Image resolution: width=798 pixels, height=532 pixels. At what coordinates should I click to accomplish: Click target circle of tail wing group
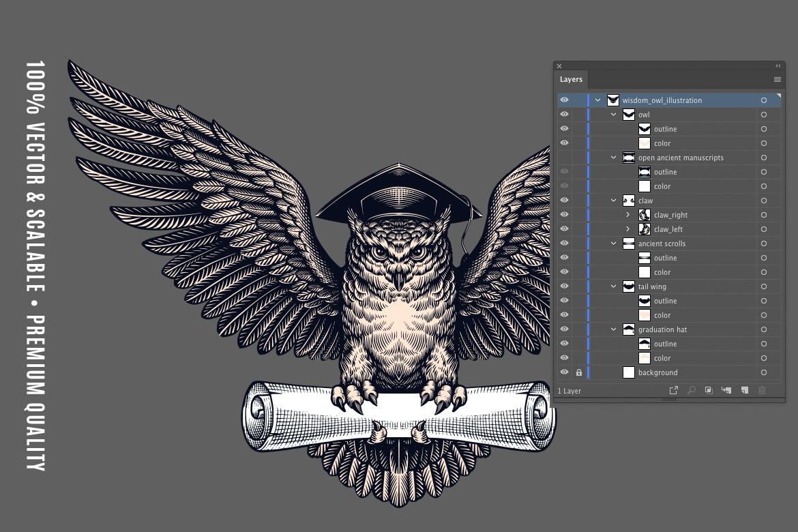tap(764, 286)
